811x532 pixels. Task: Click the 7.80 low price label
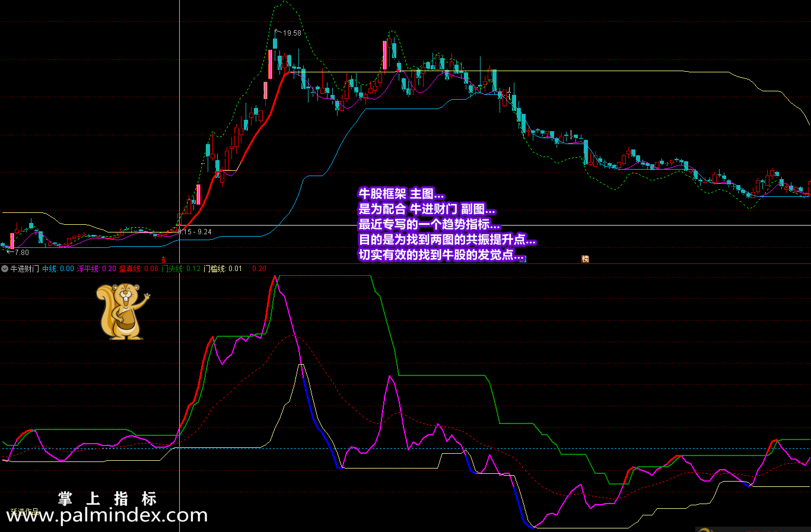tap(21, 253)
